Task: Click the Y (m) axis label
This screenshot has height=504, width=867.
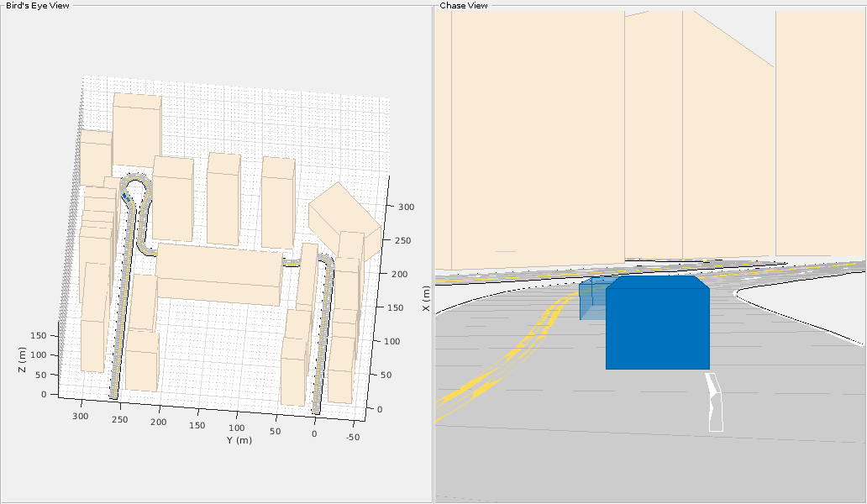Action: tap(239, 440)
